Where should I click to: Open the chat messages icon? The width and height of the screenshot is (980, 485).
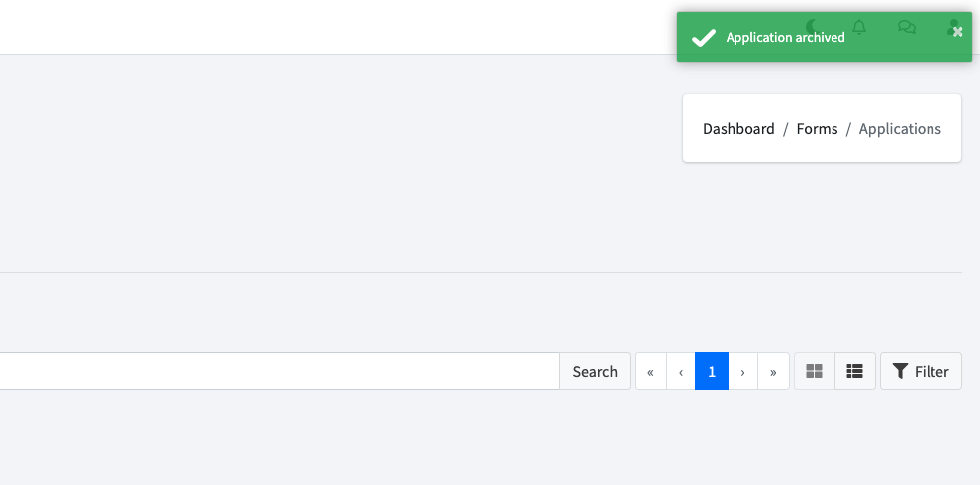coord(906,27)
